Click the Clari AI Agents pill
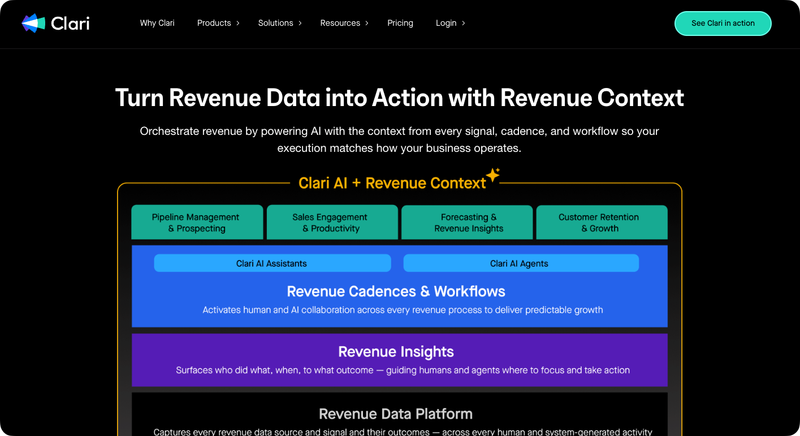800x436 pixels. coord(521,263)
